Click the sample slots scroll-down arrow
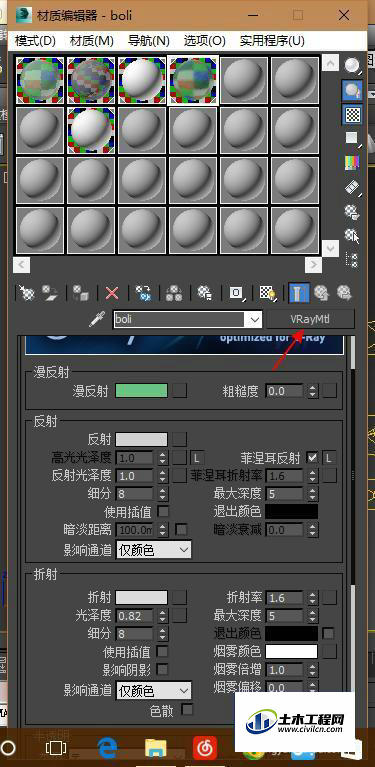 click(331, 248)
